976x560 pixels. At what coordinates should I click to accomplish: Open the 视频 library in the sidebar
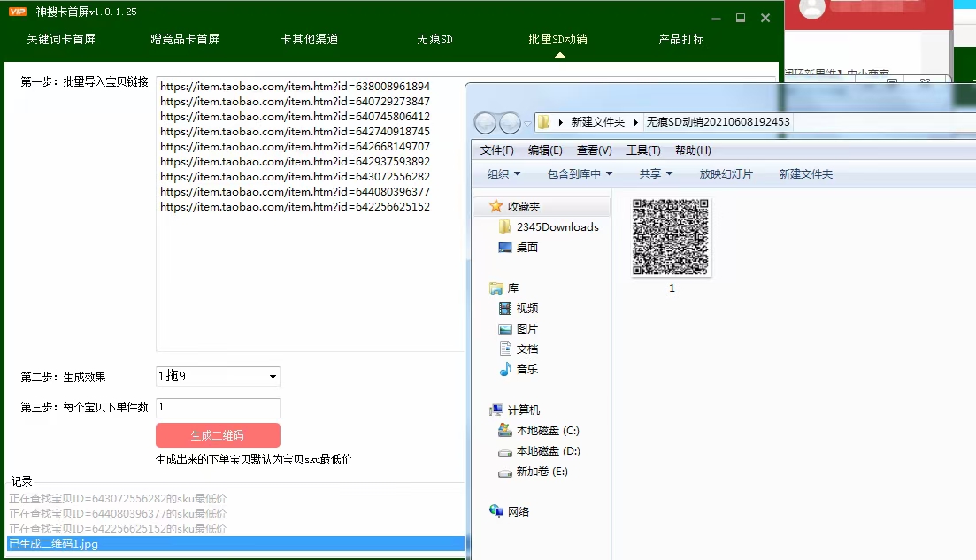(x=524, y=308)
